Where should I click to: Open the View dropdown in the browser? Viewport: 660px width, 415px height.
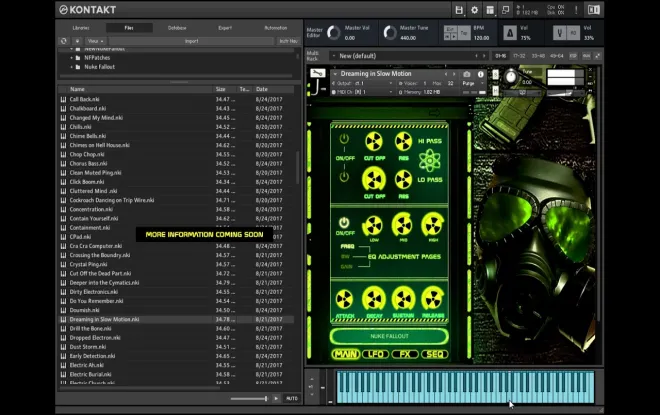96,41
